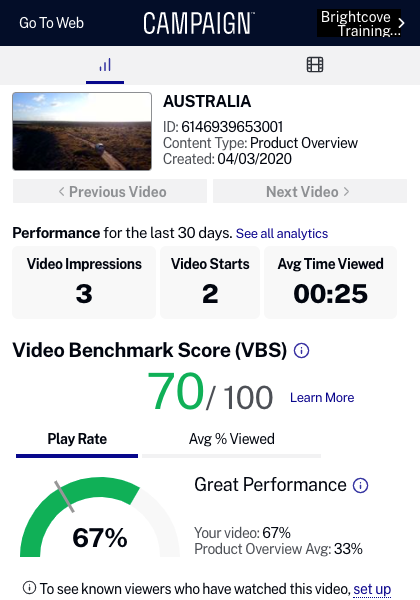Open the Learn More link
Image resolution: width=420 pixels, height=600 pixels.
(x=322, y=398)
